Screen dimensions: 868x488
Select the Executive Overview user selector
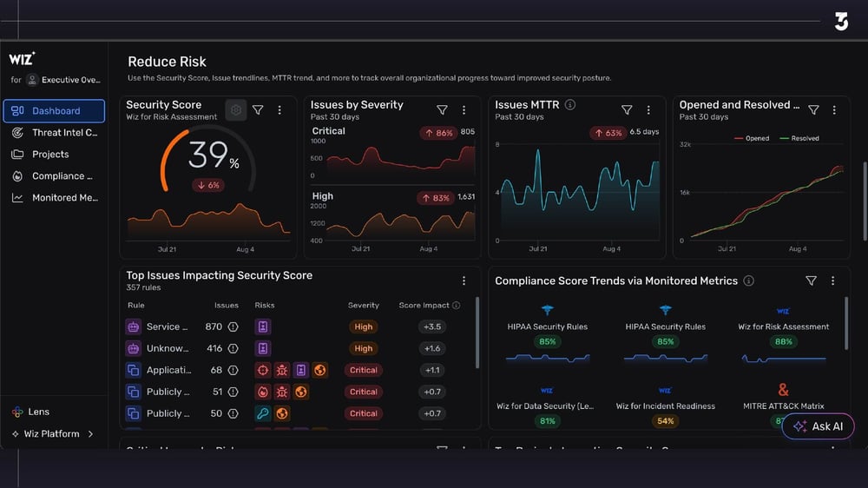click(x=63, y=80)
